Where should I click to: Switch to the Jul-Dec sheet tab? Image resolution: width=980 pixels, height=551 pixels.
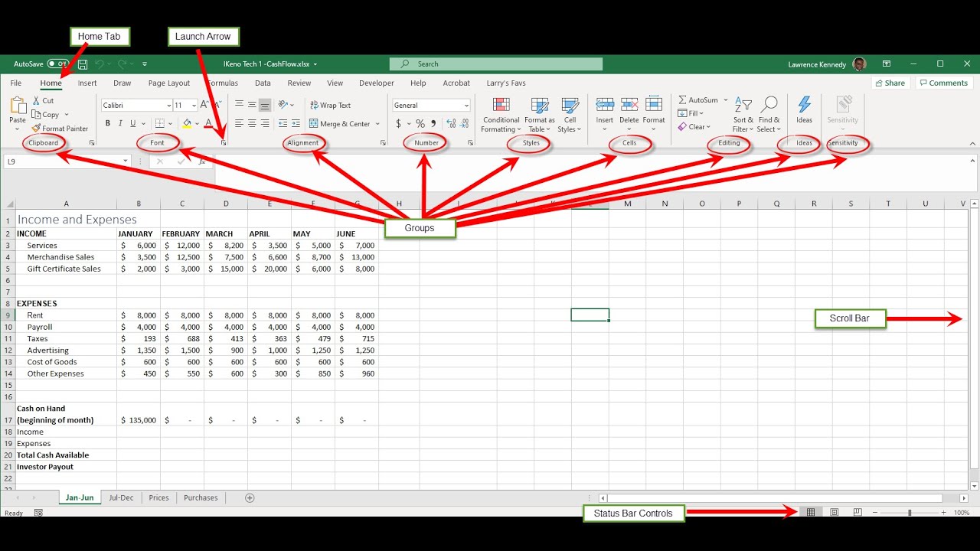[x=121, y=498]
